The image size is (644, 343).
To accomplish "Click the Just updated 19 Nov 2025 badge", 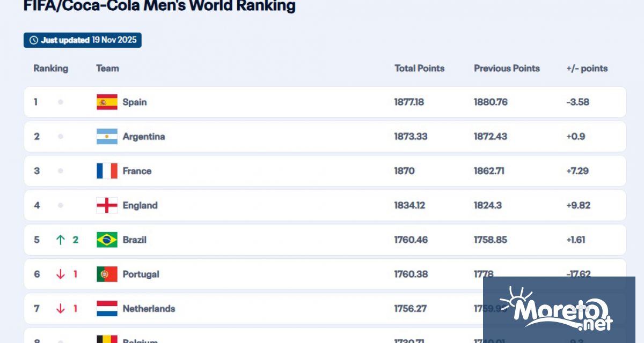I will 83,40.
